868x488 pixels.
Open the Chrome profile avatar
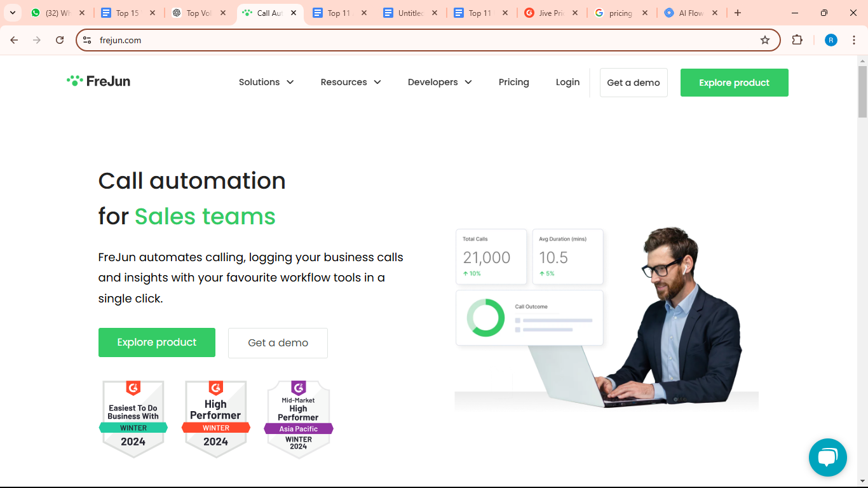[831, 40]
